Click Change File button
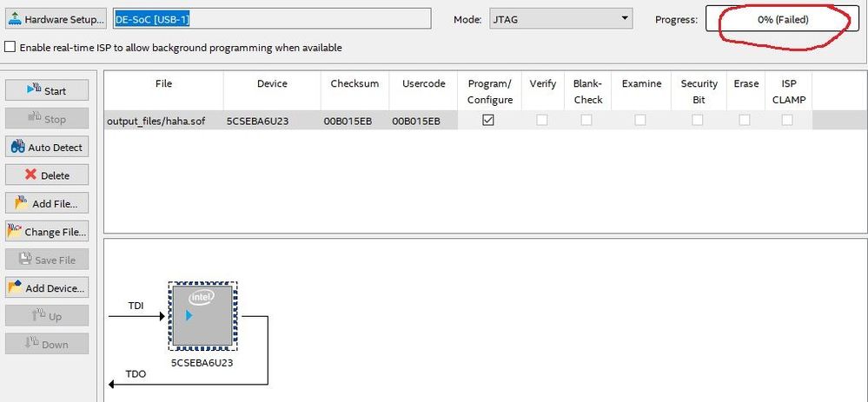Viewport: 868px width, 402px height. point(47,232)
